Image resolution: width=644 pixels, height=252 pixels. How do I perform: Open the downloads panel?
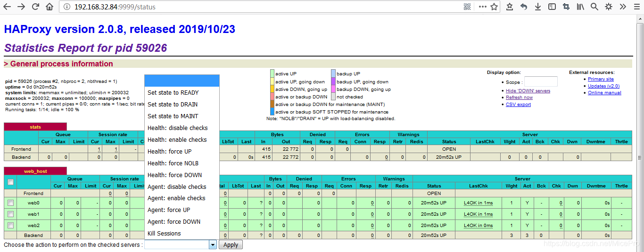[538, 7]
